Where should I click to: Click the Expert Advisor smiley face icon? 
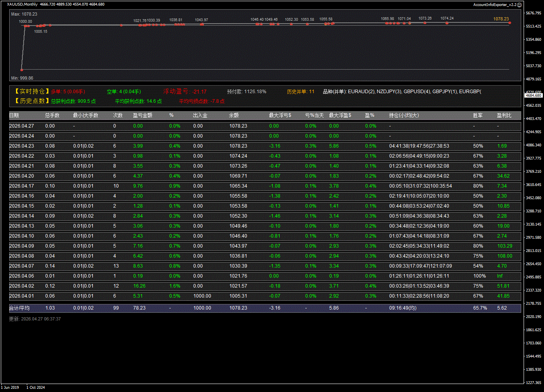coord(519,5)
